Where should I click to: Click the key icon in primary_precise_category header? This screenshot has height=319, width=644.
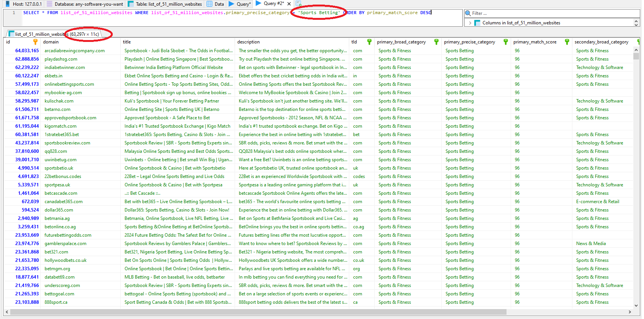[506, 42]
